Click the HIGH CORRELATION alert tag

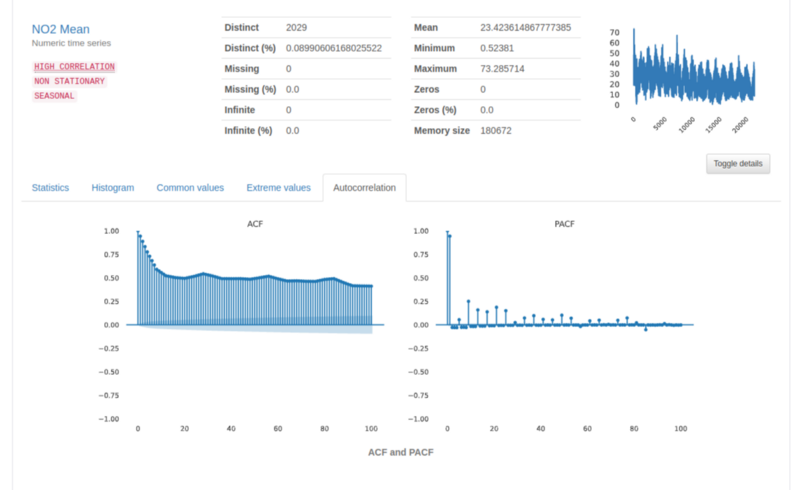click(74, 67)
